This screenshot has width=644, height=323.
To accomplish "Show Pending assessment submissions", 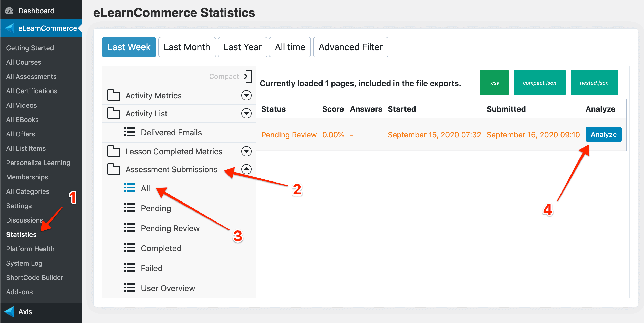I will (179, 208).
